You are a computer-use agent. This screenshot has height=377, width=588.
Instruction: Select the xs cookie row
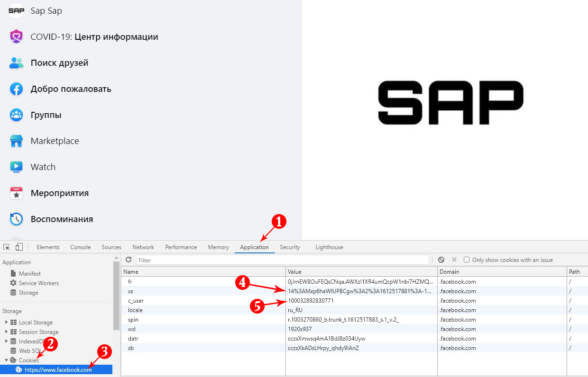355,291
